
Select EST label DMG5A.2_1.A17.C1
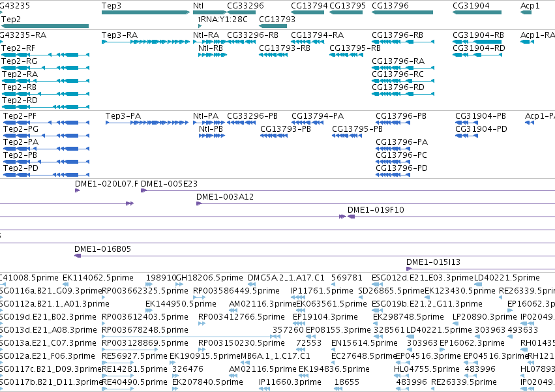286,278
